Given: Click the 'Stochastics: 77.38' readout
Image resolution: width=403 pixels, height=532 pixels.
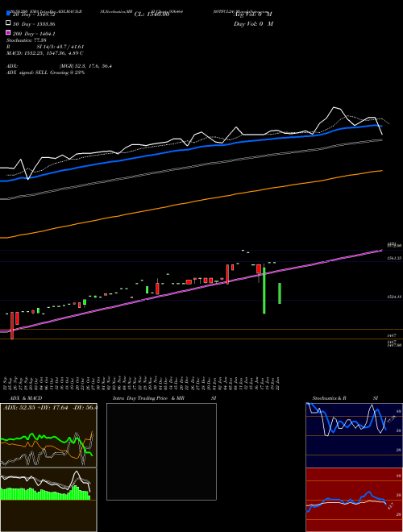Looking at the screenshot, I should click(x=26, y=40).
